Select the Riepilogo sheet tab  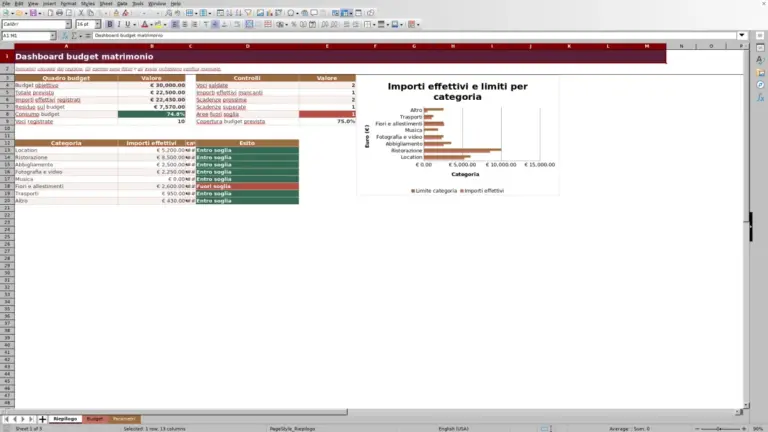[65, 419]
